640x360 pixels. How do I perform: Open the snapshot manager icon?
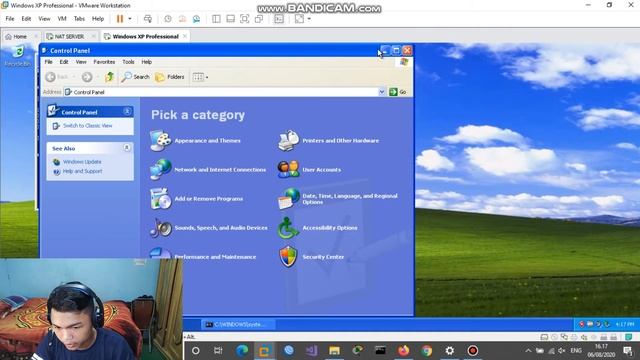pyautogui.click(x=197, y=19)
